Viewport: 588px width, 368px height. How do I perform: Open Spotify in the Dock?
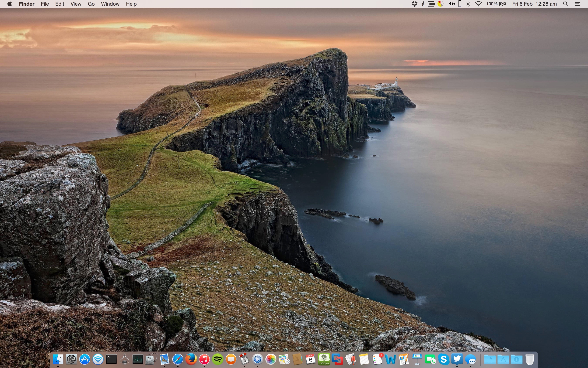click(x=218, y=359)
